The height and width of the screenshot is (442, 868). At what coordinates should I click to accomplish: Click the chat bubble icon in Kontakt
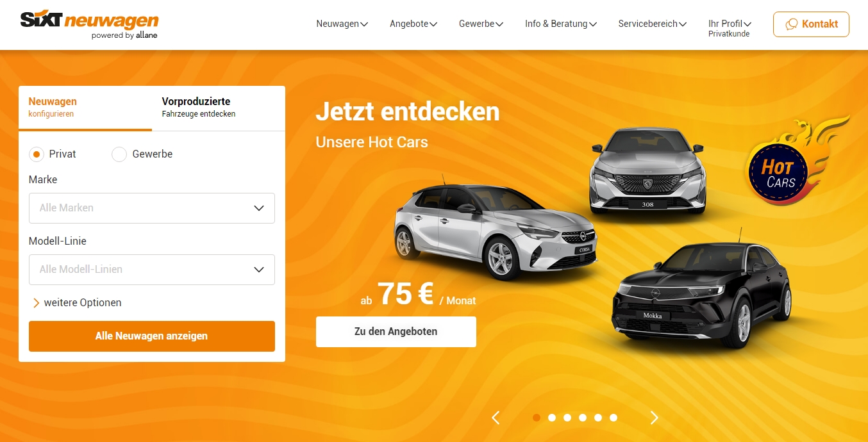pyautogui.click(x=792, y=24)
